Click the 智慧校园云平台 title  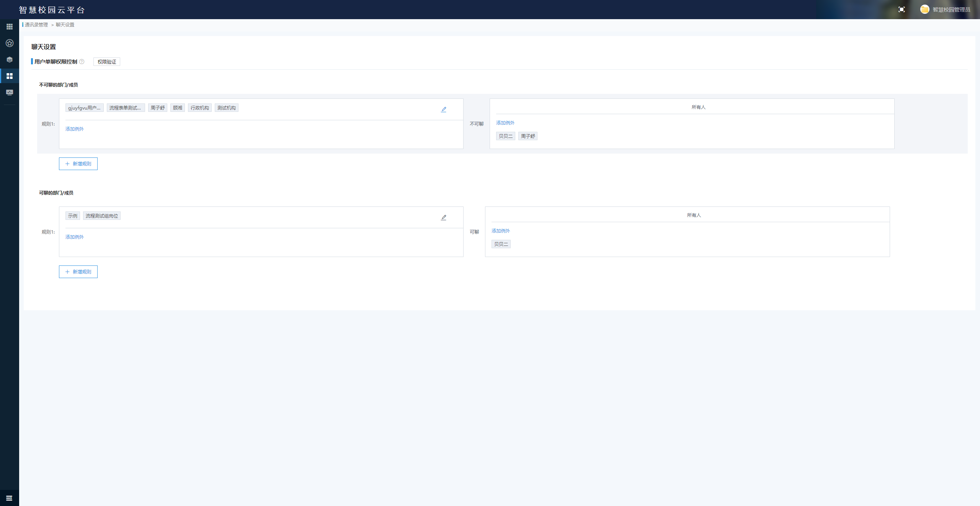coord(52,10)
